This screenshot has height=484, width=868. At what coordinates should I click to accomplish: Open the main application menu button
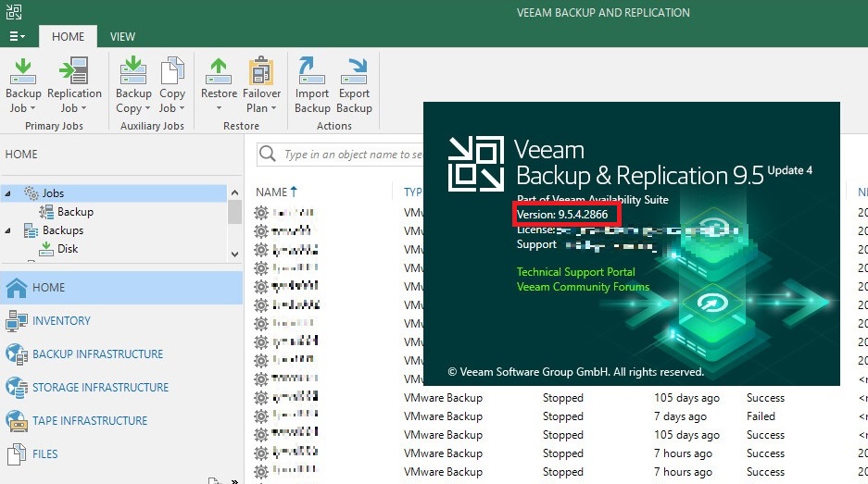click(18, 36)
